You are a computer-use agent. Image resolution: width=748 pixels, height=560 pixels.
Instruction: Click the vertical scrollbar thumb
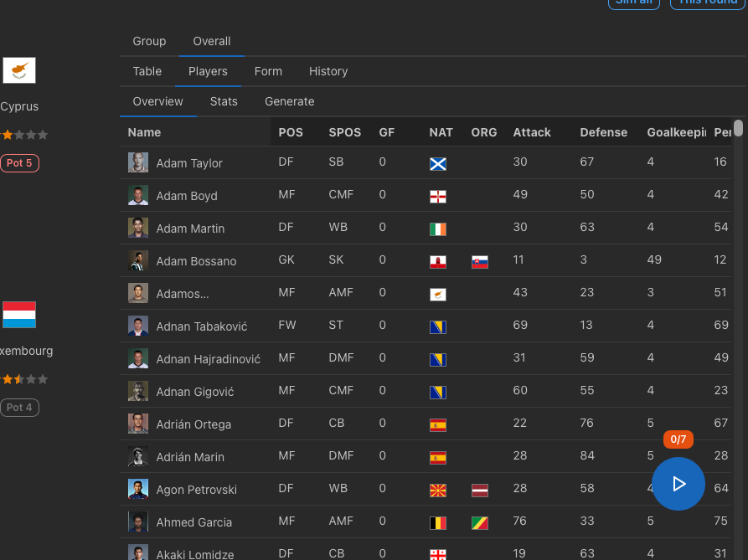[738, 128]
